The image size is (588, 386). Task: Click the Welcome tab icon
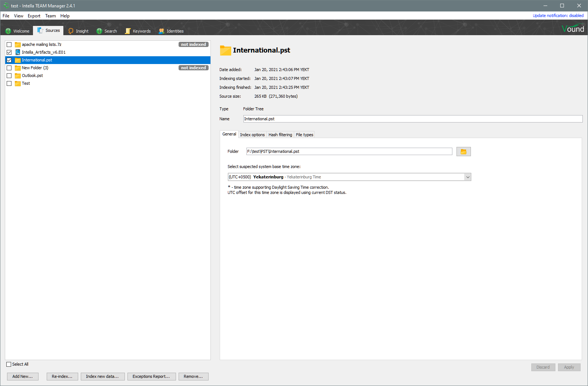tap(8, 31)
